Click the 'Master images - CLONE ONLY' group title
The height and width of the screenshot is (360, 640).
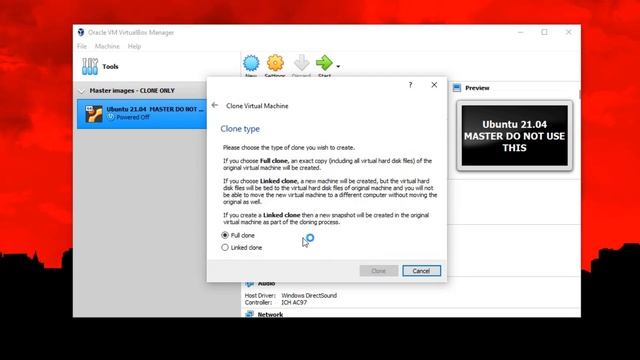pyautogui.click(x=132, y=91)
